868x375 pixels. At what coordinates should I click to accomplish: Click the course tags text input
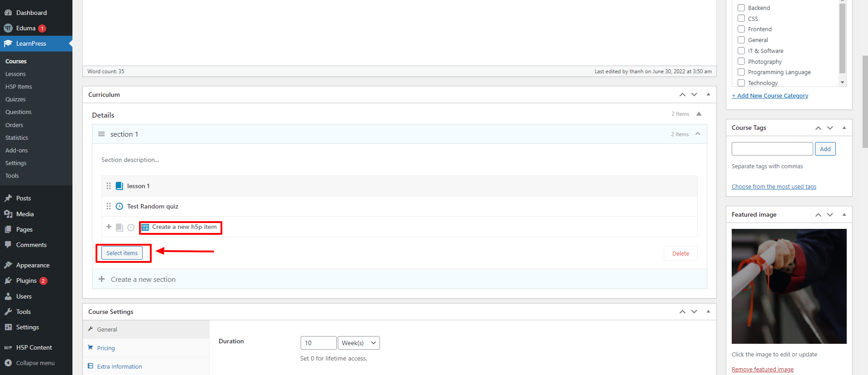[772, 149]
